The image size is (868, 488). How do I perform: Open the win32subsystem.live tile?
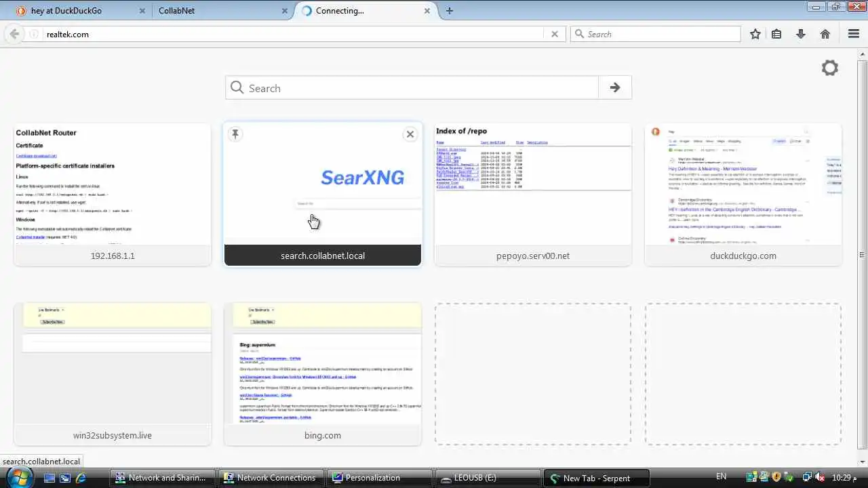113,374
